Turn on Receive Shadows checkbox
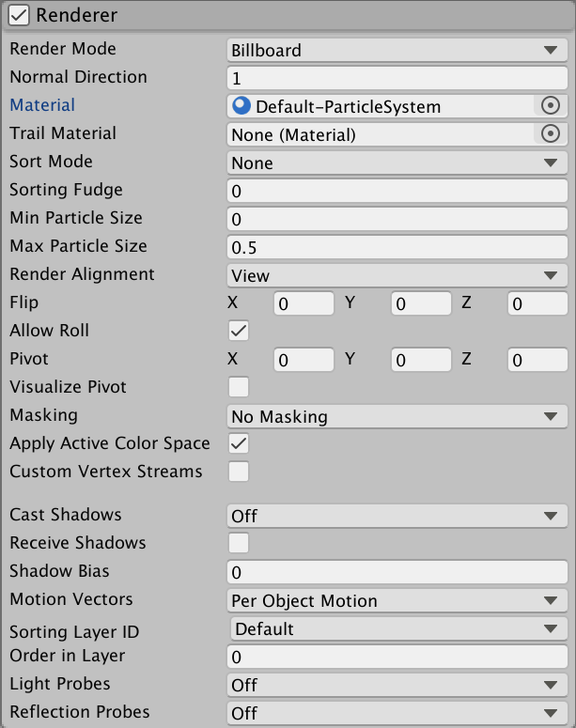Screen dimensions: 576x728 click(239, 543)
